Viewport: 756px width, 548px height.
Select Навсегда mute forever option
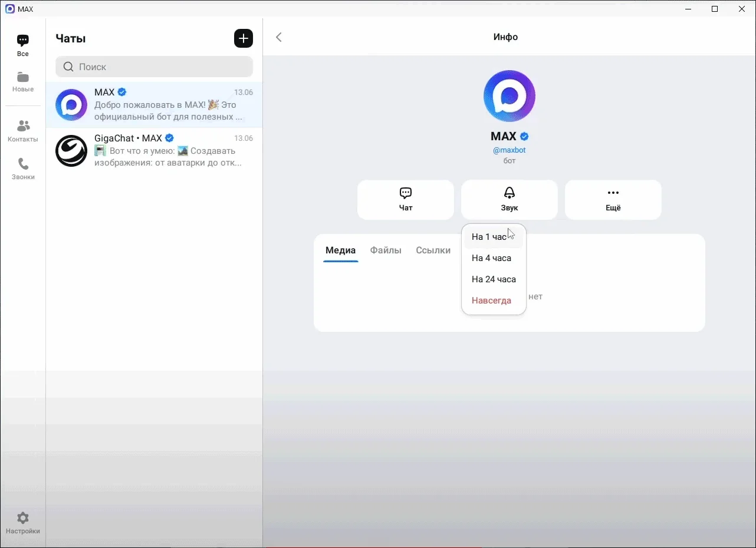491,301
